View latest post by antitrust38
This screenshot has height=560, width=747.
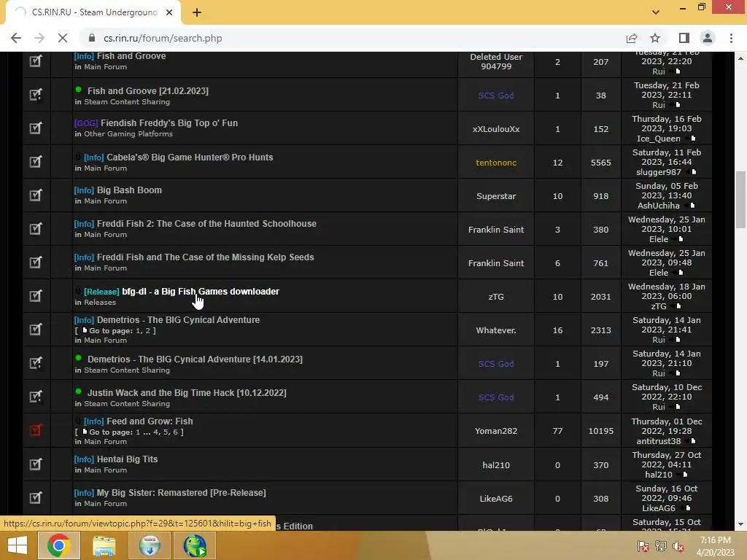point(693,441)
